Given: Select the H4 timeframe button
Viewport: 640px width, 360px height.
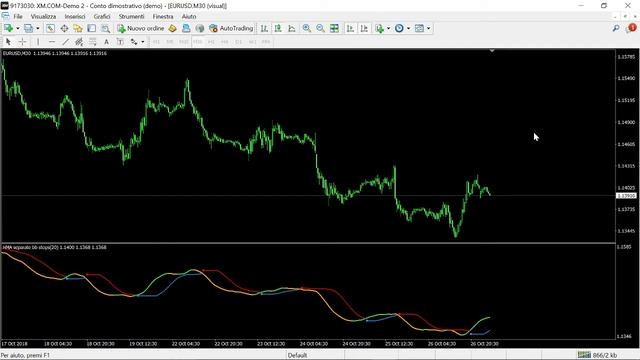Looking at the screenshot, I should click(225, 42).
